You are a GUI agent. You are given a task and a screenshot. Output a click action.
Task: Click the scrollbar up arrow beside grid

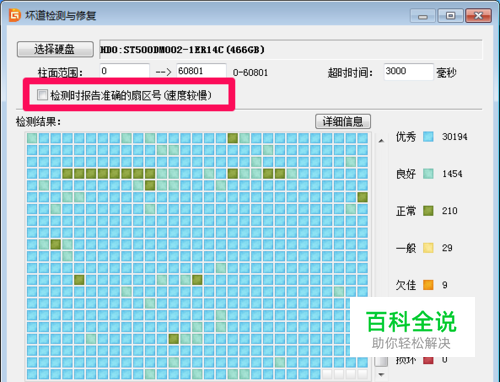[x=381, y=141]
